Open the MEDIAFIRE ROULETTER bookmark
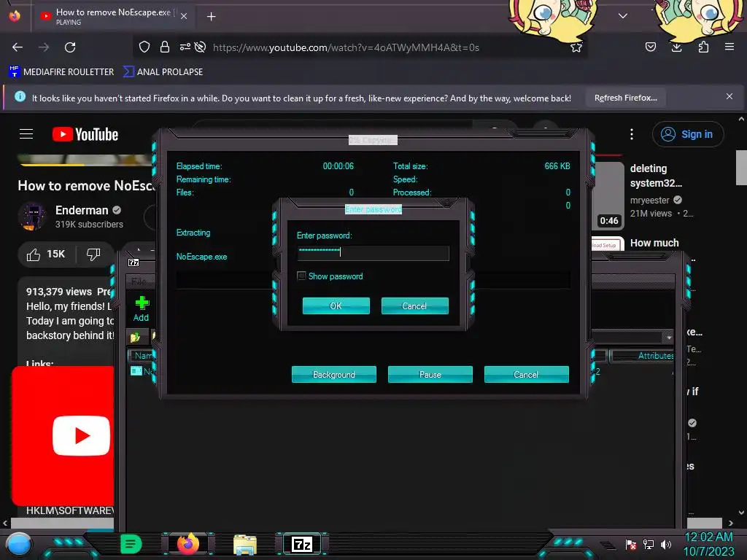Screen dimensions: 747x560 pos(61,72)
